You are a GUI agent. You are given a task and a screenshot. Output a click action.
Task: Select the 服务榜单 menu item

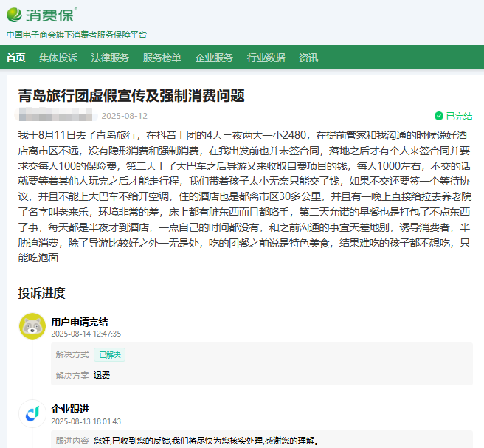click(x=162, y=58)
